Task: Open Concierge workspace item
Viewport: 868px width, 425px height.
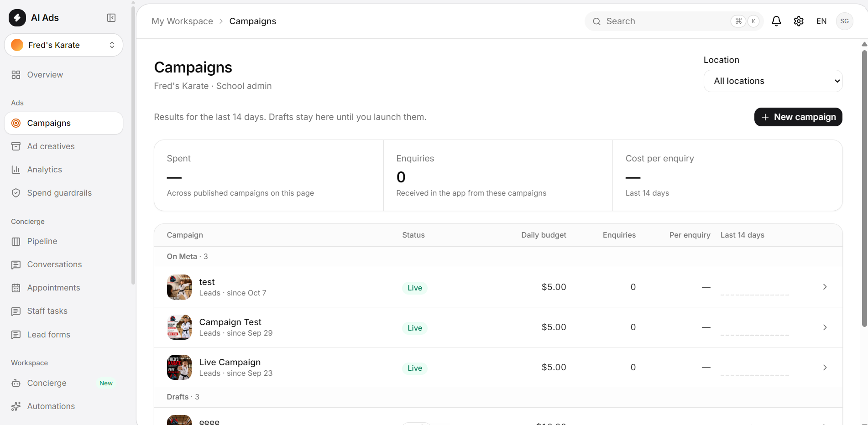Action: [63, 383]
